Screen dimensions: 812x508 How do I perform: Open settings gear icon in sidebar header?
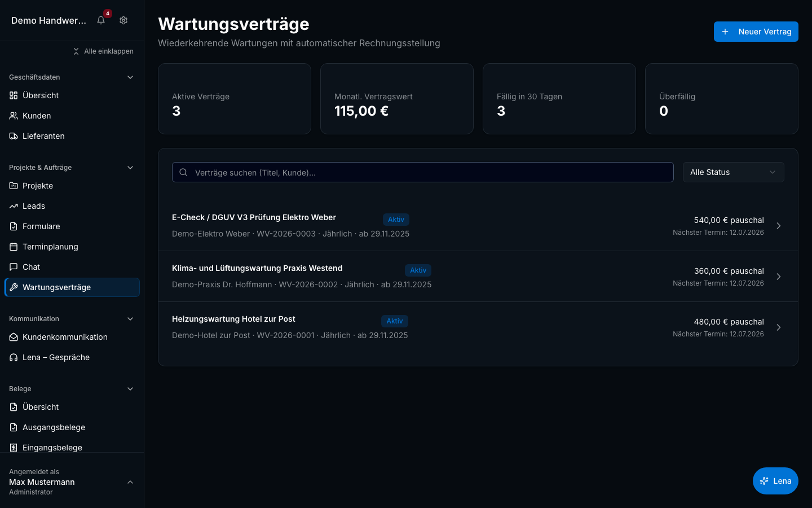pos(123,20)
